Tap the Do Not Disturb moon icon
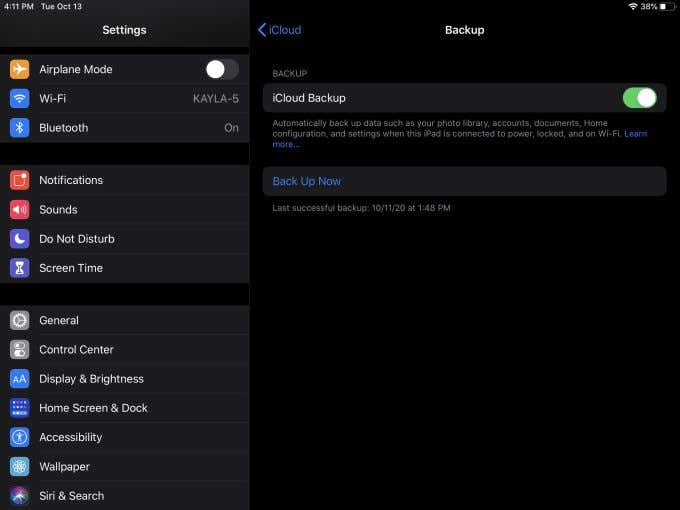Viewport: 680px width, 510px height. point(20,239)
